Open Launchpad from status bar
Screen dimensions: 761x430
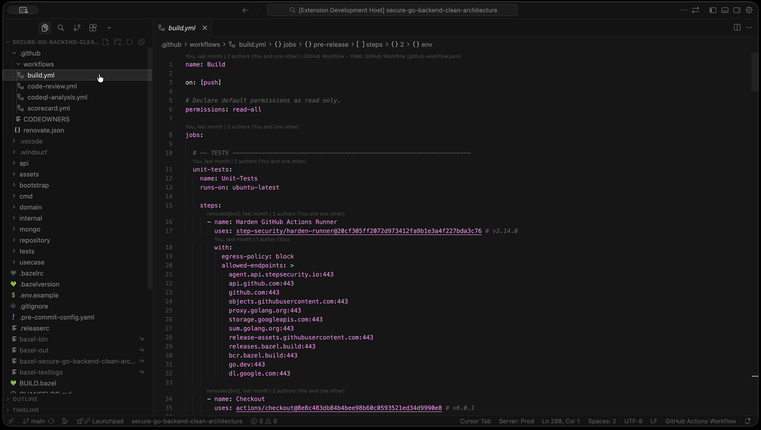(x=100, y=421)
